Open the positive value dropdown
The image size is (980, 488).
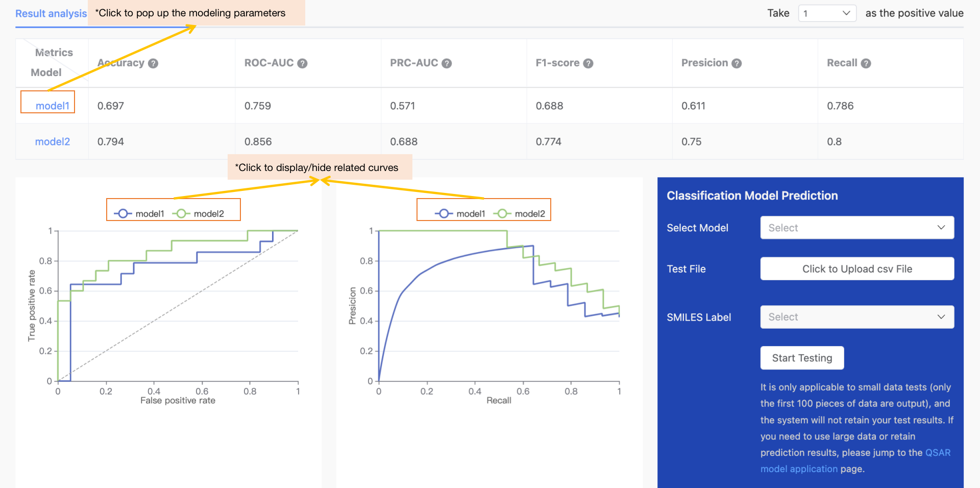(827, 13)
